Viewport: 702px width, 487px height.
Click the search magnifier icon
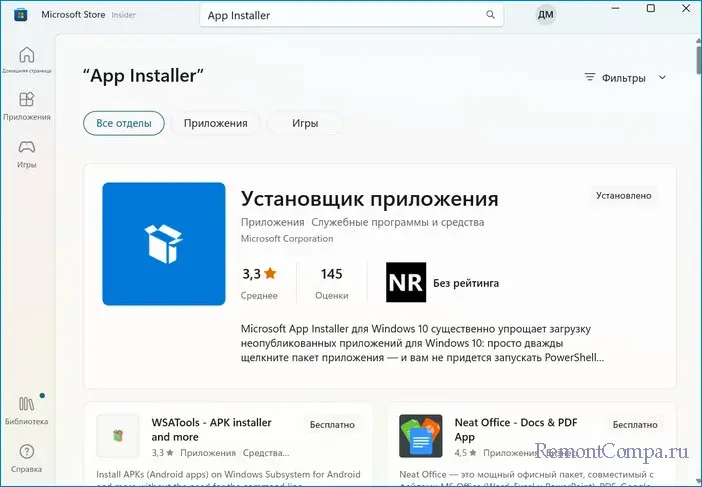490,15
